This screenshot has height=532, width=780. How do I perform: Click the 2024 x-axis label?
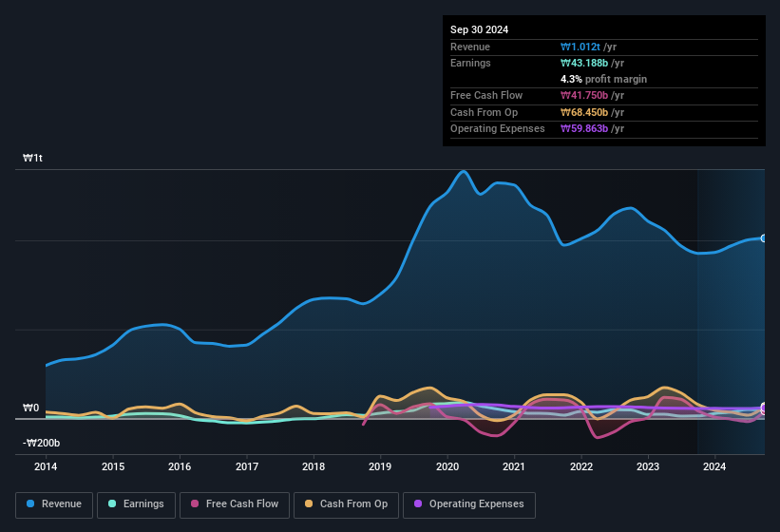pos(714,466)
